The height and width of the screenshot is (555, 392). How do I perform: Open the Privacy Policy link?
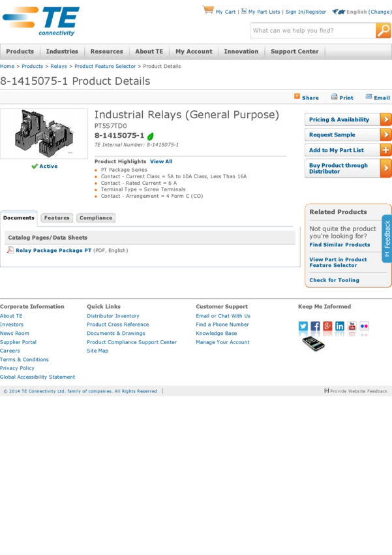17,368
